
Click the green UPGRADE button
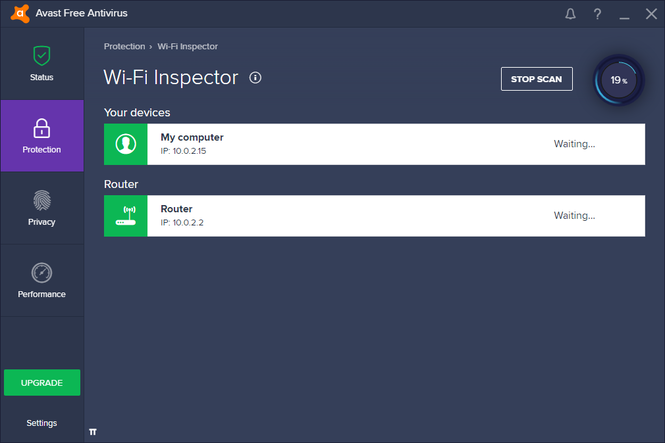pyautogui.click(x=42, y=382)
